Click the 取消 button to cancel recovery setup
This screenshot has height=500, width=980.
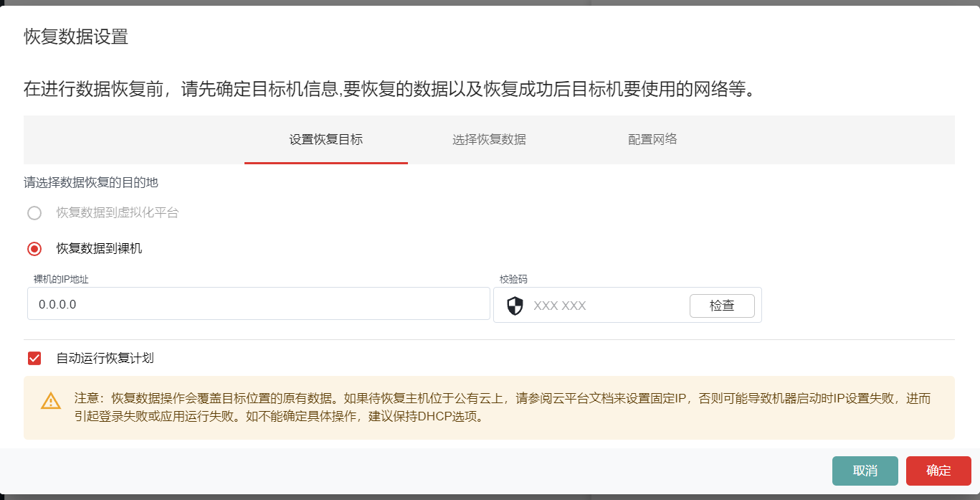pos(865,471)
